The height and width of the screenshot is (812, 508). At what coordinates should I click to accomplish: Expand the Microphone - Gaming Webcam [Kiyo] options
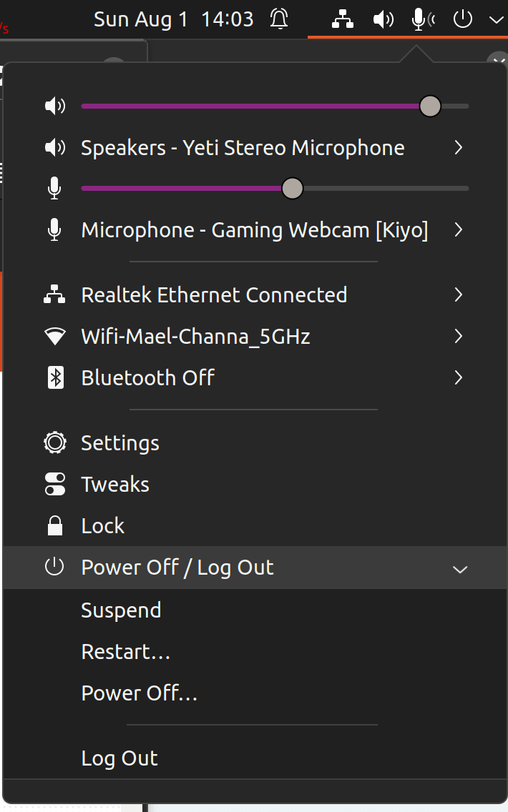[x=458, y=230]
